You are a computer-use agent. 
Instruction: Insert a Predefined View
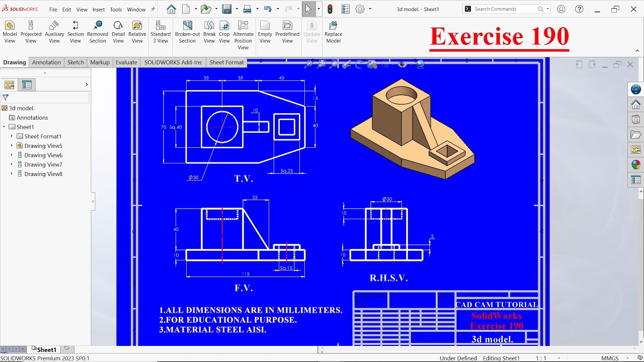point(287,32)
